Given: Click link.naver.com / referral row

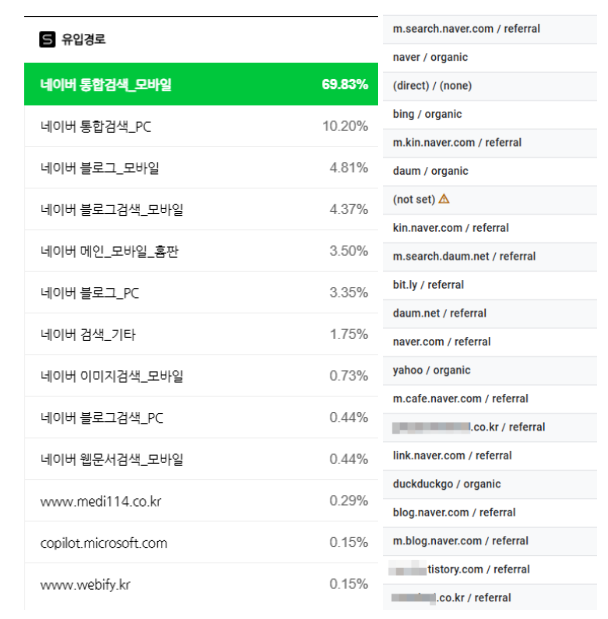Looking at the screenshot, I should (x=490, y=456).
